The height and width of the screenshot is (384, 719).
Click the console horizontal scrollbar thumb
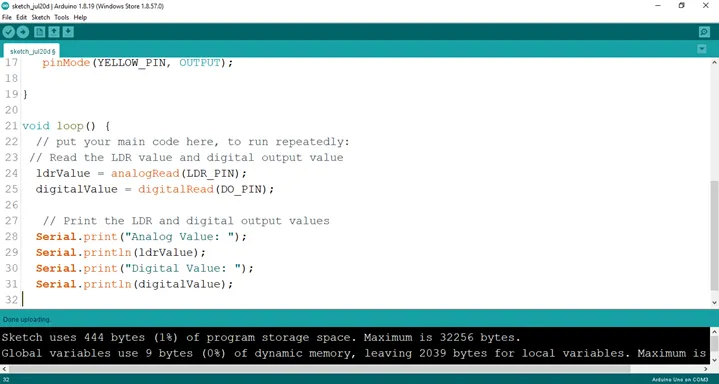tap(320, 369)
